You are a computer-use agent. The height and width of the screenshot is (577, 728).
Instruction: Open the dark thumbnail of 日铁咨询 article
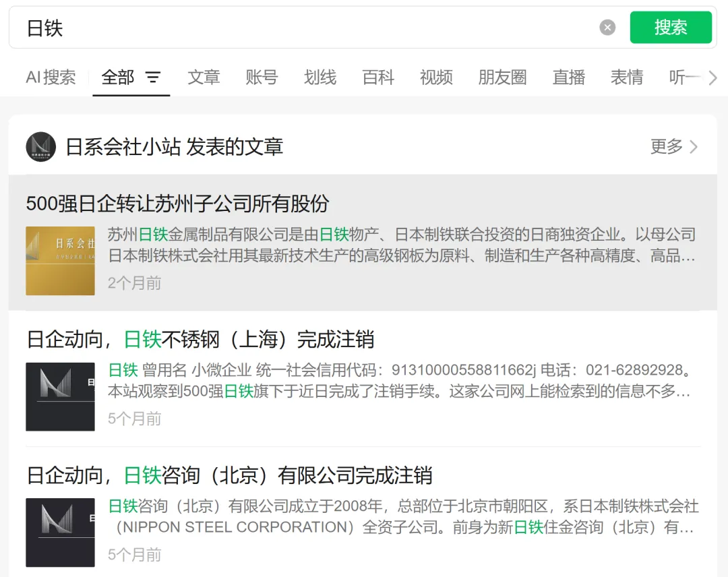click(x=61, y=533)
